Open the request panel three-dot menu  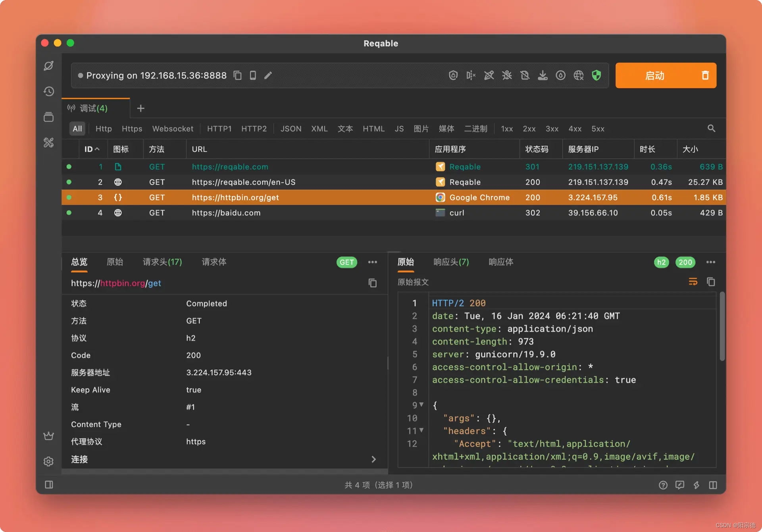click(x=372, y=262)
